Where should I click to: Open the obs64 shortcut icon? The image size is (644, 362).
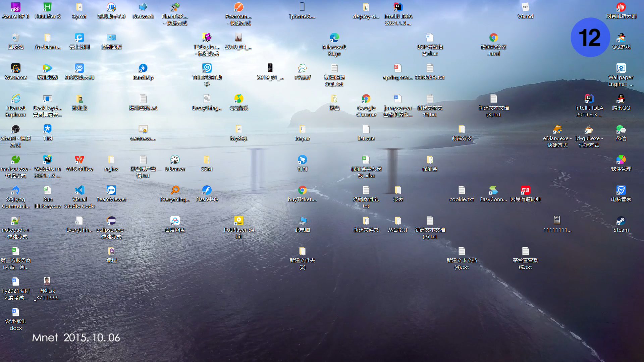click(x=15, y=136)
